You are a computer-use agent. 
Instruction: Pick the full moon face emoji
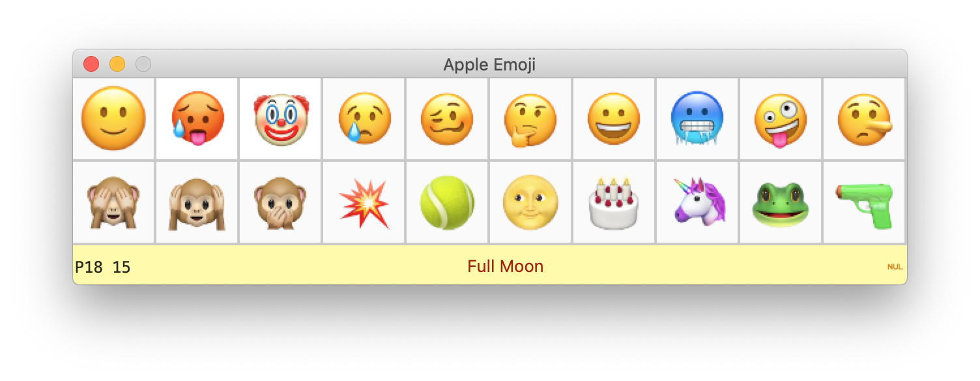(x=530, y=202)
